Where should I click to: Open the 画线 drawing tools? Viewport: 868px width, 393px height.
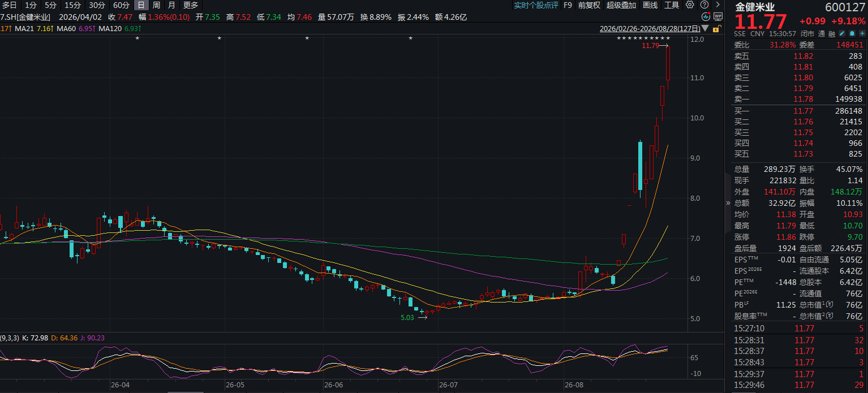click(651, 5)
